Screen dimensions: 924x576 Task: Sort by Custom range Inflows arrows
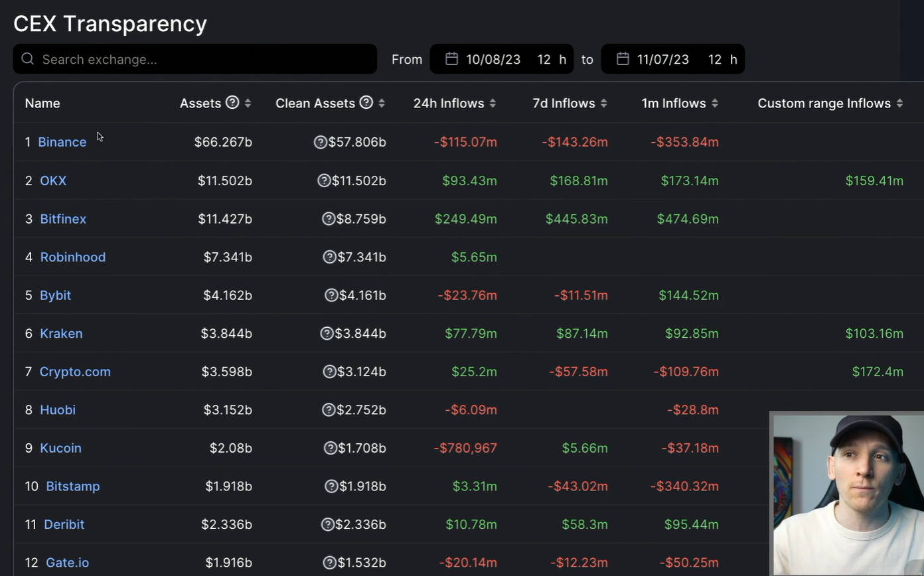(x=899, y=103)
